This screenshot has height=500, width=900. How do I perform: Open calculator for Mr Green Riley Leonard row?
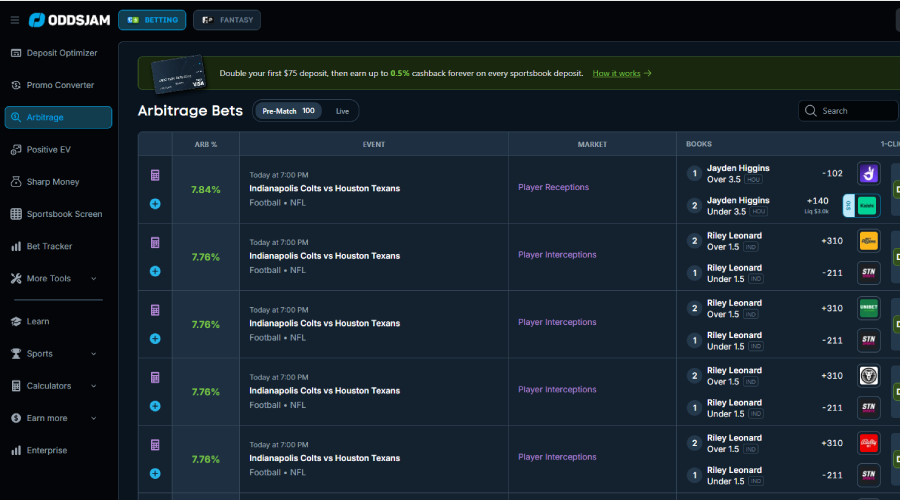tap(155, 243)
